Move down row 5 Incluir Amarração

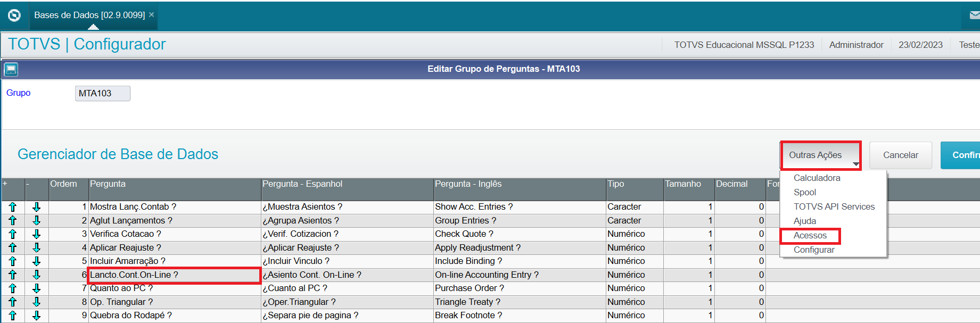(x=37, y=261)
